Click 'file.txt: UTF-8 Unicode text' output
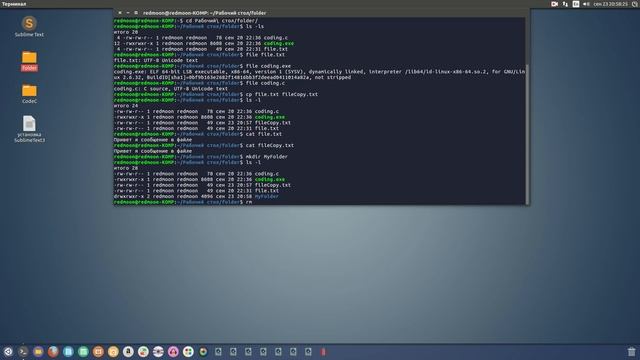 (156, 60)
